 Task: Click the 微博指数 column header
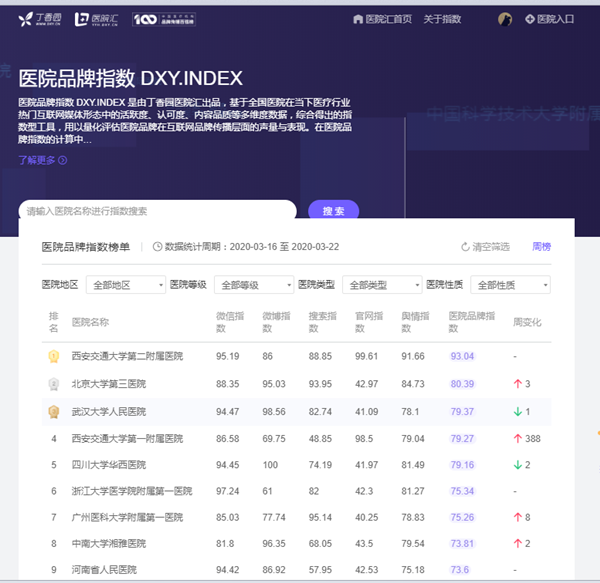coord(276,322)
